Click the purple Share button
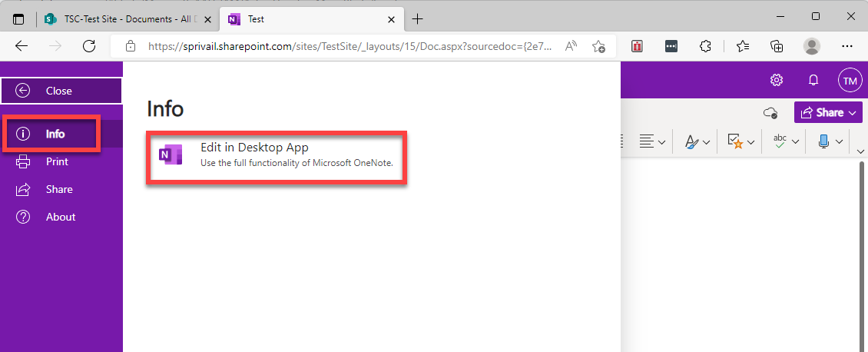The height and width of the screenshot is (352, 868). (828, 112)
